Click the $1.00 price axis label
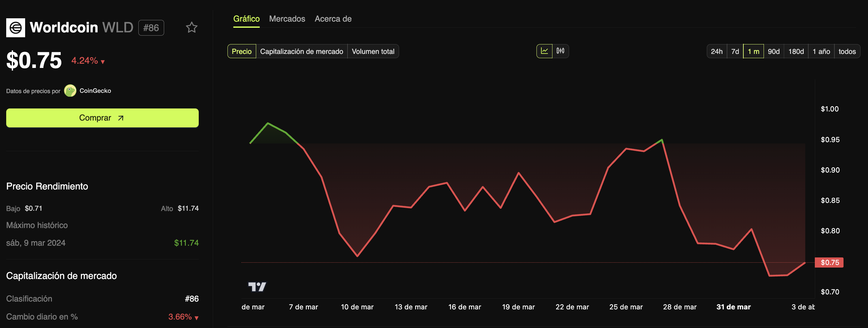Screen dimensions: 868x328 coord(829,109)
